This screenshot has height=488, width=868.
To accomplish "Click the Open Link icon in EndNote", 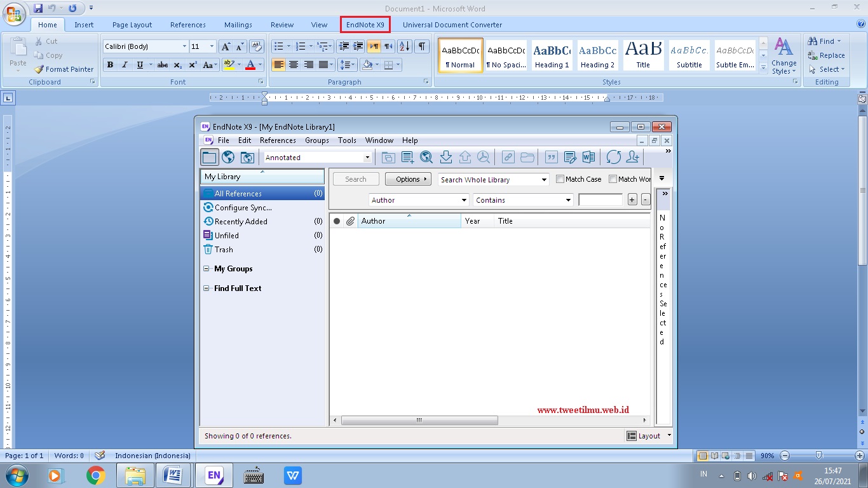I will (x=508, y=158).
